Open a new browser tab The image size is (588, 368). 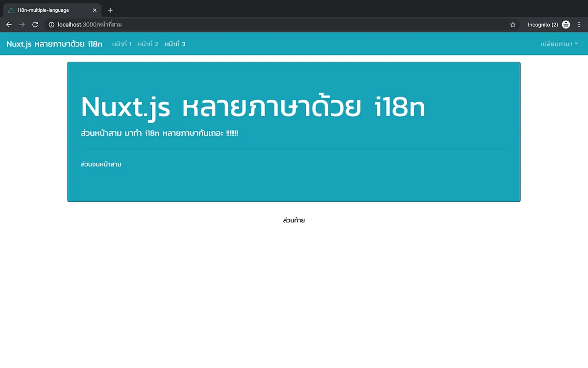(x=110, y=10)
